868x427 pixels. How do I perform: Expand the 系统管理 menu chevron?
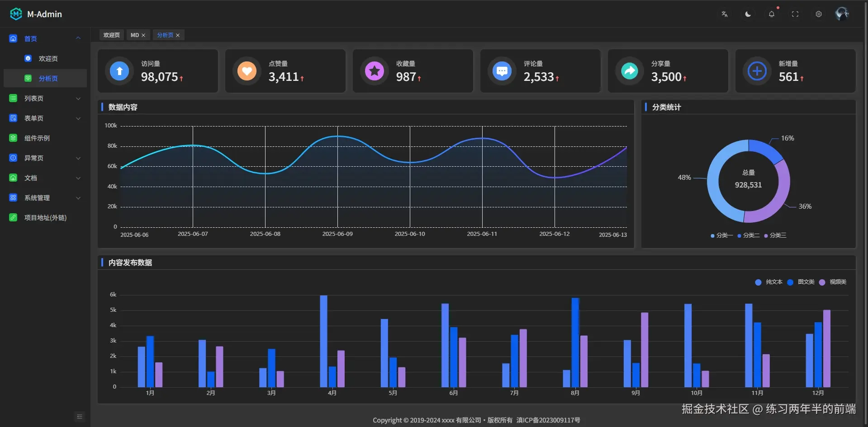point(78,198)
